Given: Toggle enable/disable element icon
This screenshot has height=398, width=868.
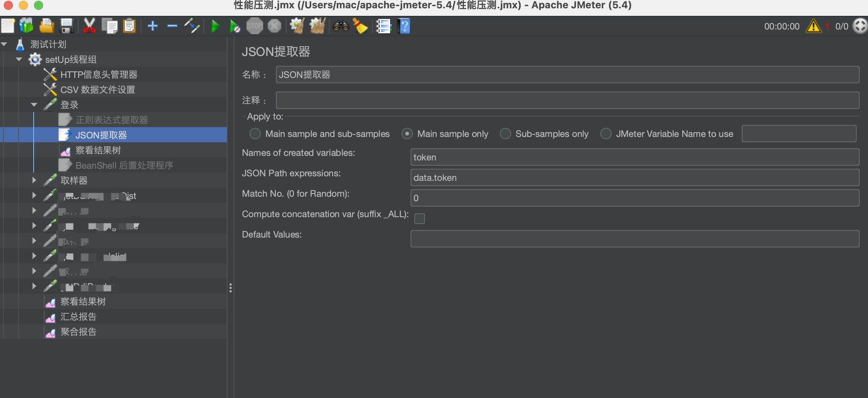Looking at the screenshot, I should point(192,26).
